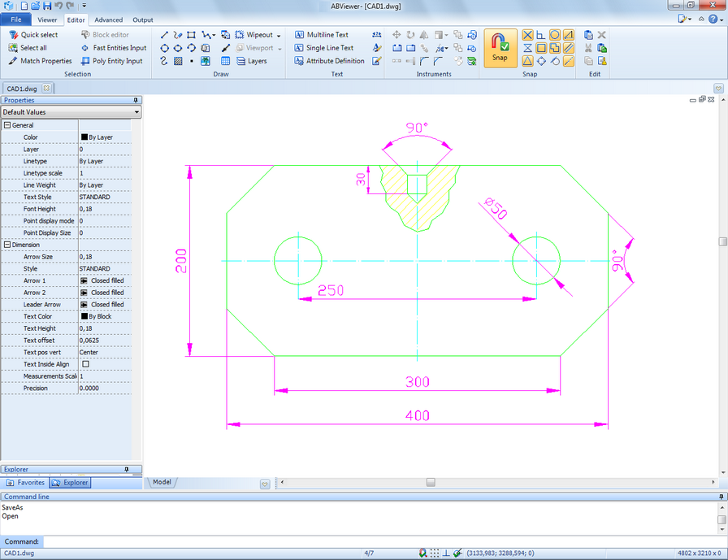Select the Point drawing tool
728x560 pixels.
(x=191, y=61)
